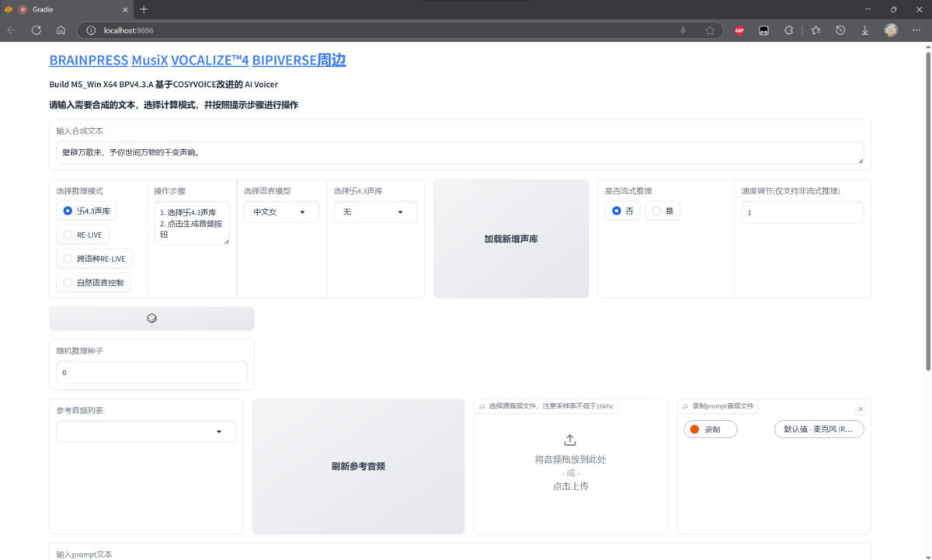
Task: Open the user profile avatar
Action: click(x=891, y=30)
